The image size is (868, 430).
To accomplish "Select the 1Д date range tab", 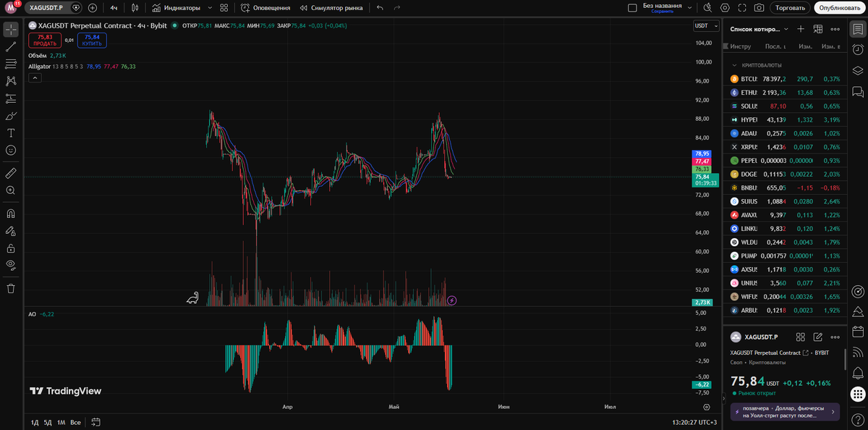I will [34, 422].
